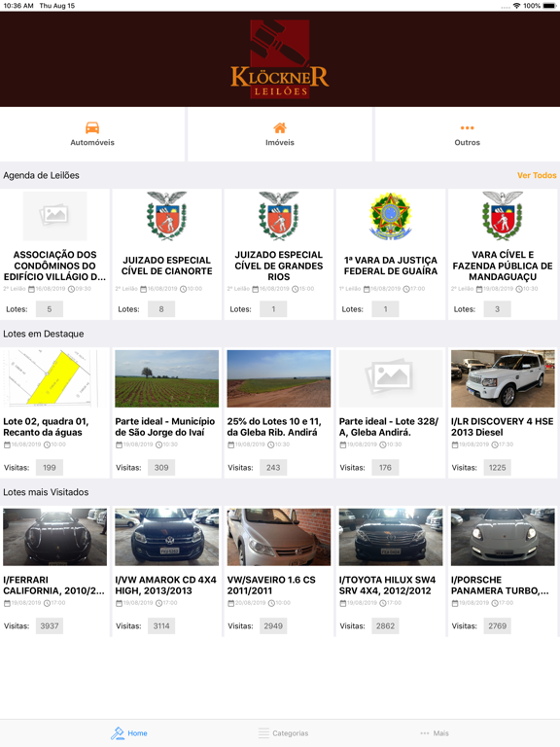560x747 pixels.
Task: Open VW Amarok photo thumbnail
Action: (x=166, y=537)
